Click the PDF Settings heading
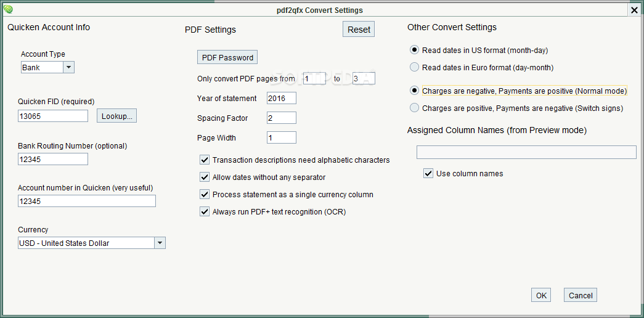 (210, 30)
